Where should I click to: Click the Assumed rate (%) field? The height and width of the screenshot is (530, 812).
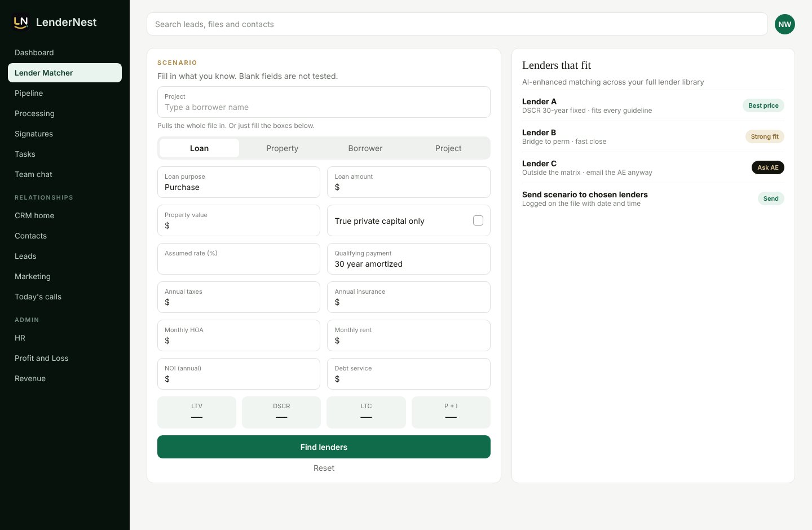point(239,259)
